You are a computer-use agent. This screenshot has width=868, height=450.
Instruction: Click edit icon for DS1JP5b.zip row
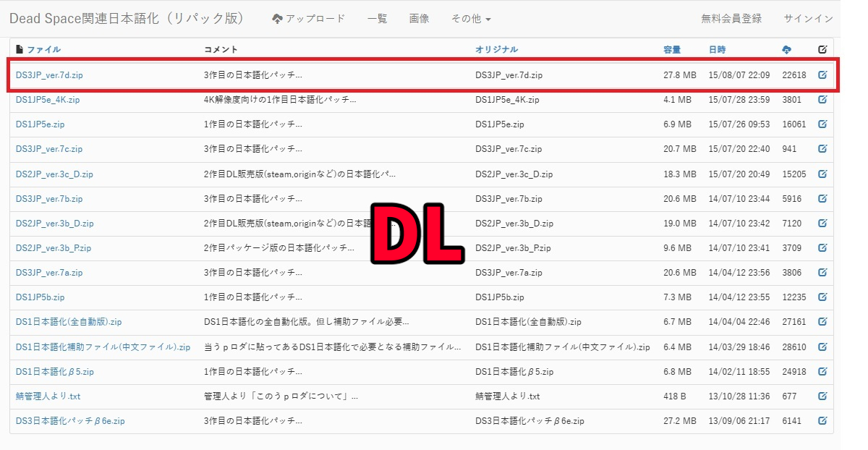click(822, 297)
